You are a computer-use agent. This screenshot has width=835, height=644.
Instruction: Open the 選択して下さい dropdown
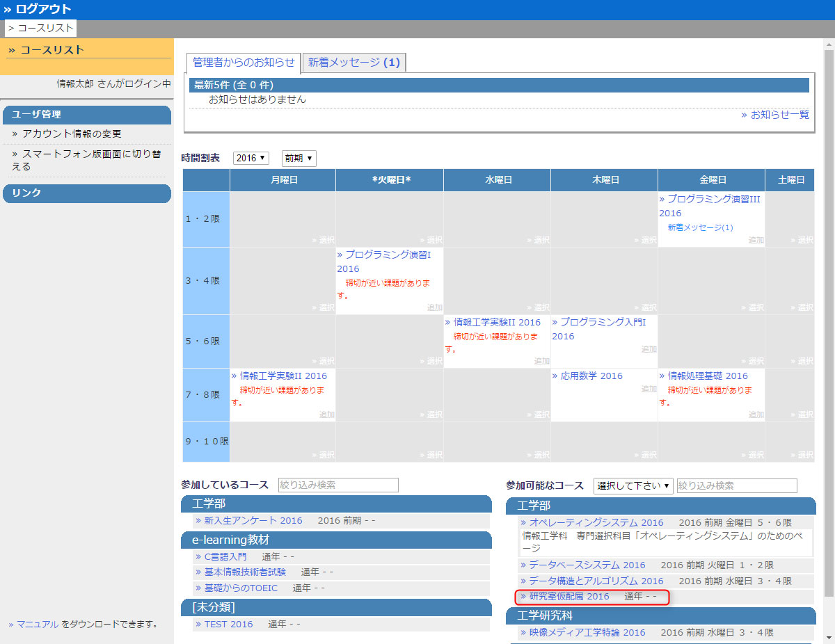[633, 485]
